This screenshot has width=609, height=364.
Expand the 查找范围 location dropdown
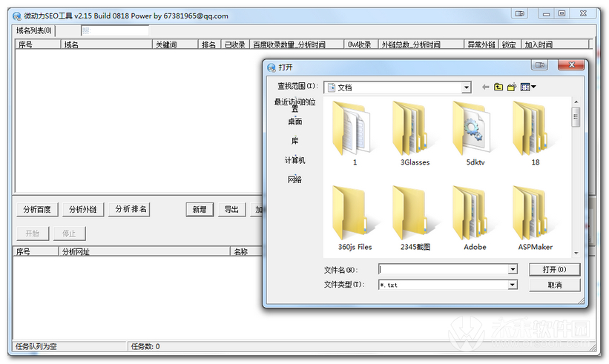(x=466, y=87)
